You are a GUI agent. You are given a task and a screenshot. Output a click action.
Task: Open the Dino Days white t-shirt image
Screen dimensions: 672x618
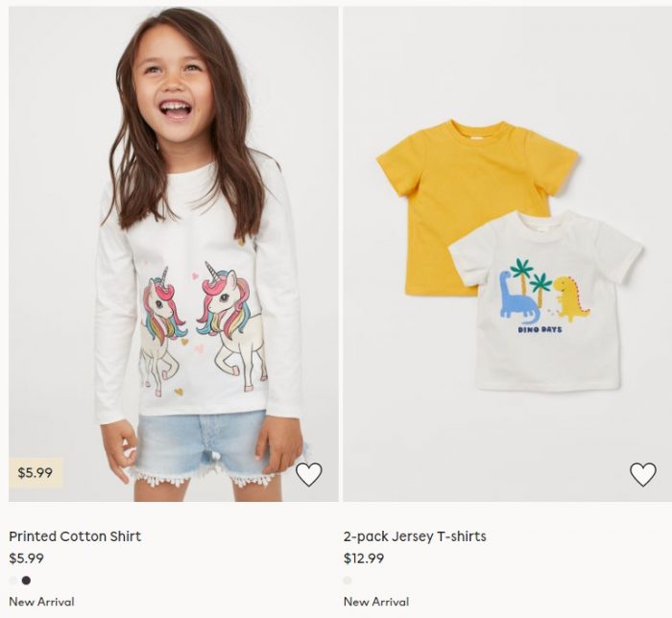pos(548,300)
